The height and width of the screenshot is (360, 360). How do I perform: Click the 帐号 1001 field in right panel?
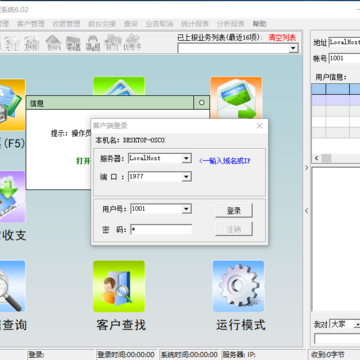[x=344, y=58]
